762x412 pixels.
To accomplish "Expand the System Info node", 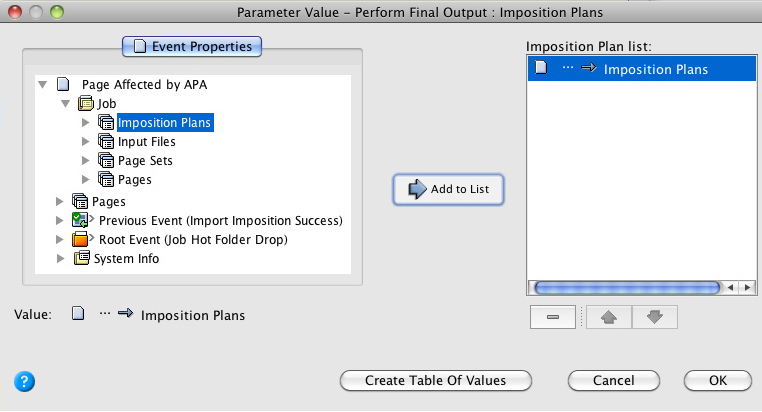I will (x=60, y=258).
